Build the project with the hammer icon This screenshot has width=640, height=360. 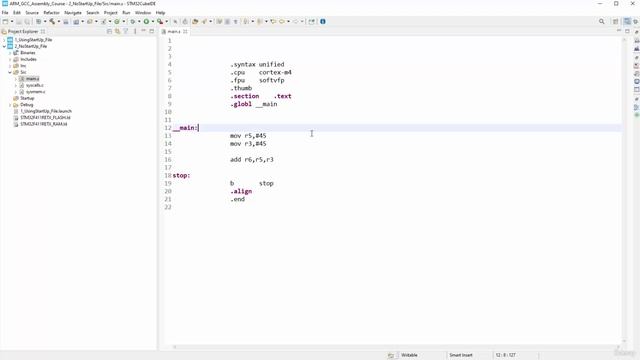point(52,22)
